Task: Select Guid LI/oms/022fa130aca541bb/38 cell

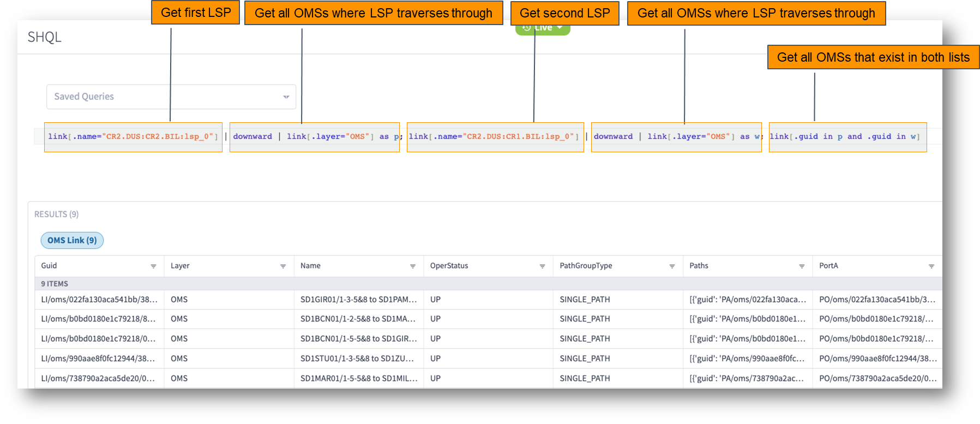Action: click(99, 300)
